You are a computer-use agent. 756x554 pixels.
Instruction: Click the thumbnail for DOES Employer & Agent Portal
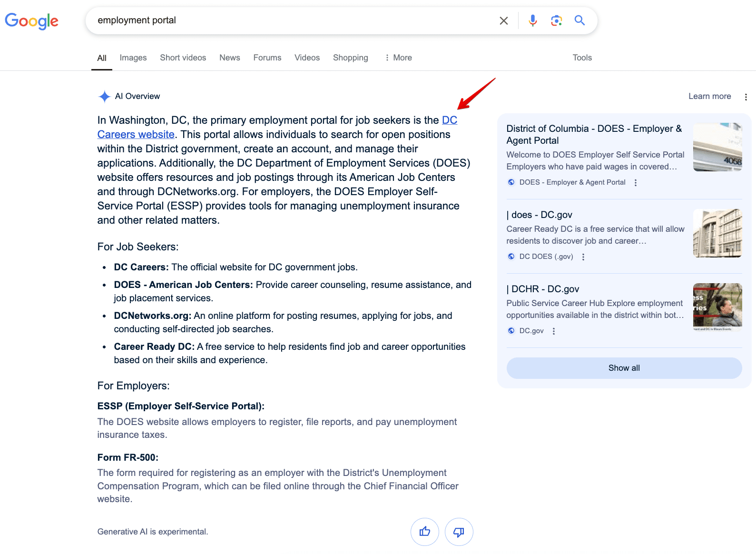coord(717,147)
